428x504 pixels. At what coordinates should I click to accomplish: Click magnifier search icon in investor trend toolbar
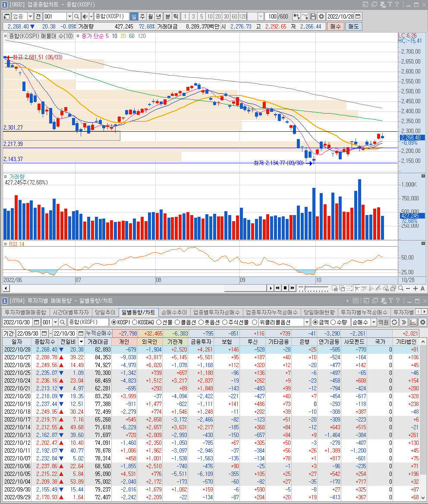click(63, 322)
